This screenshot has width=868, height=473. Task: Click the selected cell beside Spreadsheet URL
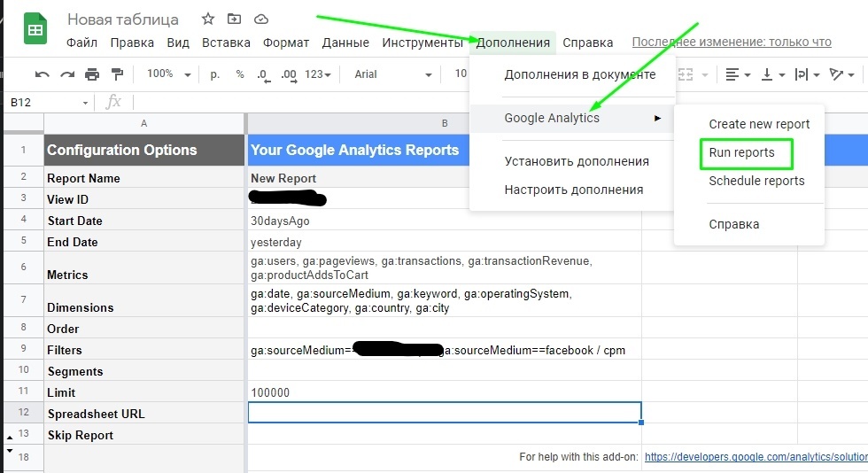pyautogui.click(x=445, y=413)
